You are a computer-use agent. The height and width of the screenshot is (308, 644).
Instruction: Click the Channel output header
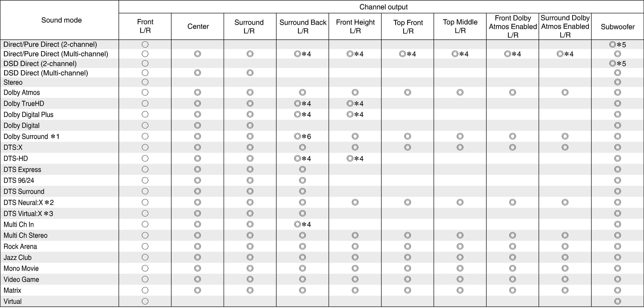pos(384,7)
